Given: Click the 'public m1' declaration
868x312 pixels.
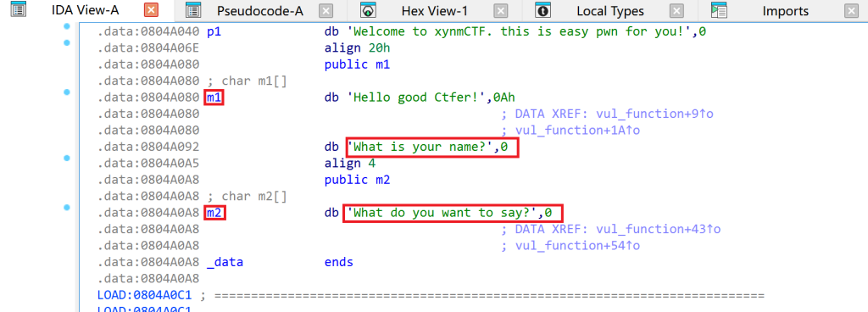Looking at the screenshot, I should tap(357, 64).
